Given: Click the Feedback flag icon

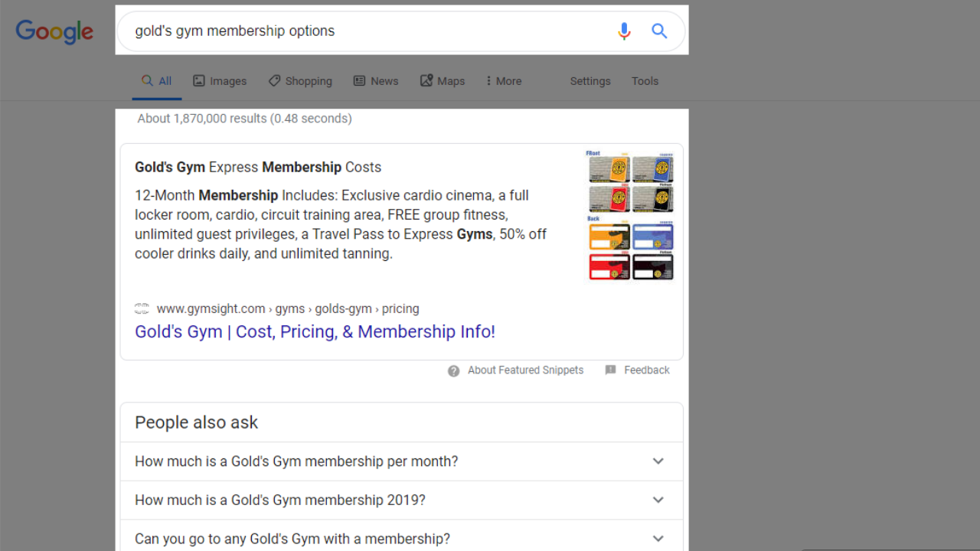Looking at the screenshot, I should coord(610,370).
